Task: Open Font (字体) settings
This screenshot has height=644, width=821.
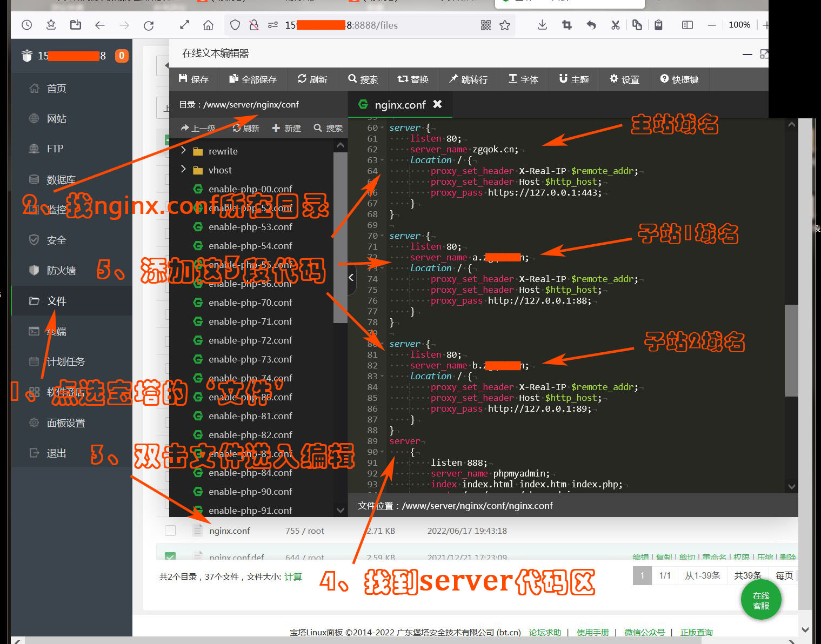Action: click(x=523, y=79)
